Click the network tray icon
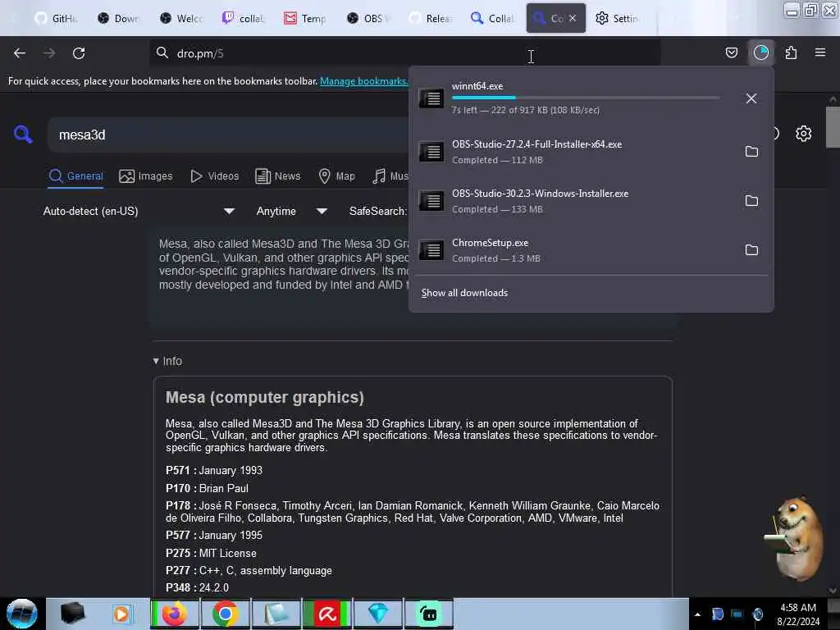 click(x=737, y=614)
